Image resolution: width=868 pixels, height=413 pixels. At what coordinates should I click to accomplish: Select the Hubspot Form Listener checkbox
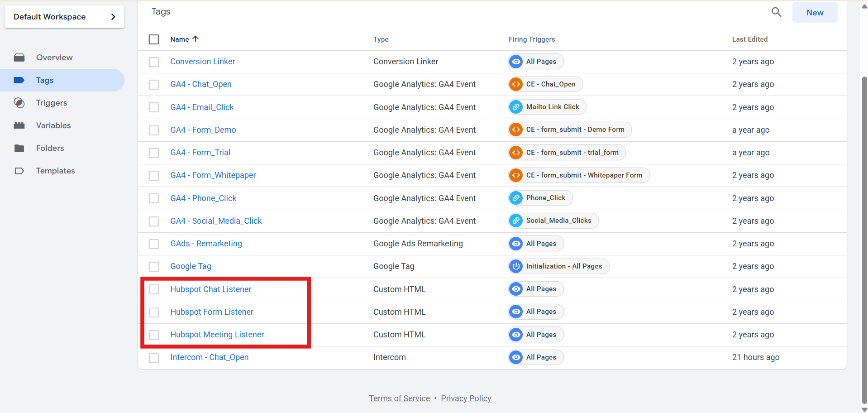154,312
